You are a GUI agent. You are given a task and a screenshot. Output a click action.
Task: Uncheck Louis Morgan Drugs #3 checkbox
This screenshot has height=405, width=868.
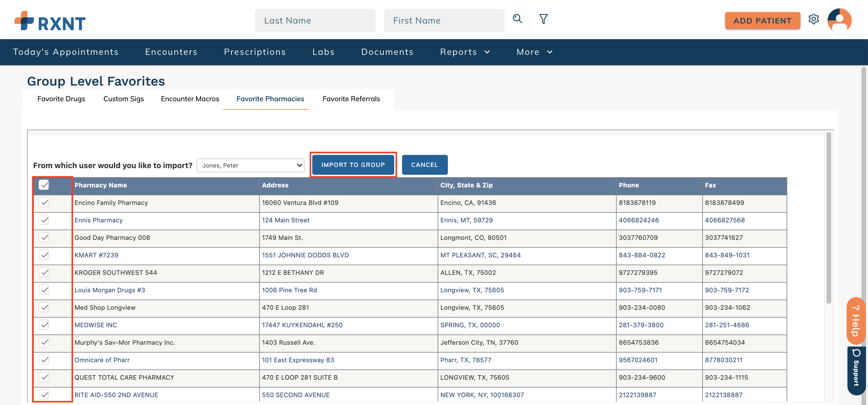coord(44,290)
